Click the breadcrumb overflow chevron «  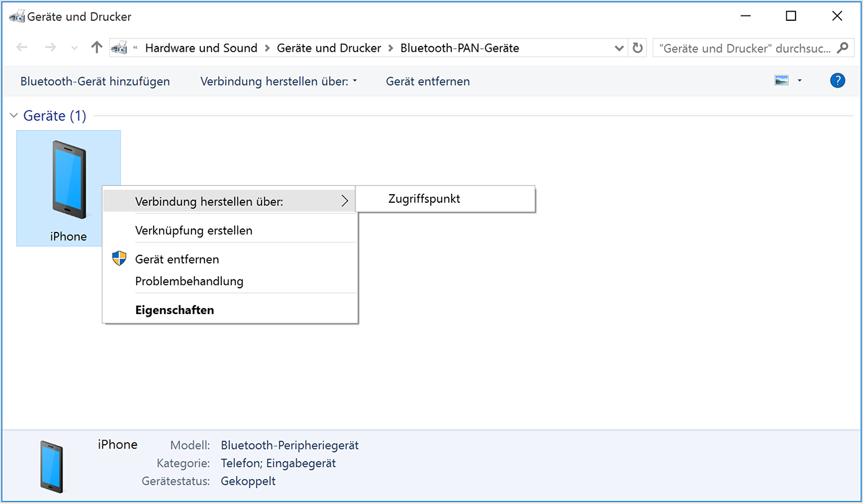point(136,48)
